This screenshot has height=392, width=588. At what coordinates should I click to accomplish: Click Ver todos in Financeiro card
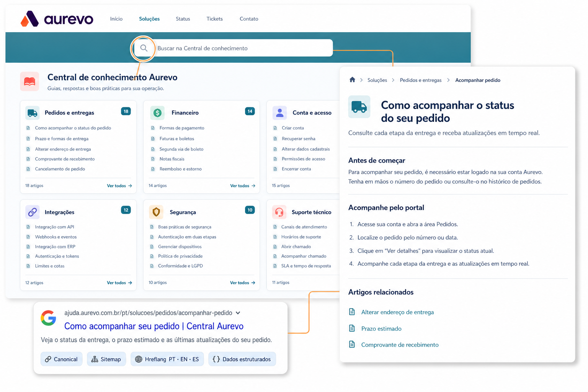coord(243,186)
